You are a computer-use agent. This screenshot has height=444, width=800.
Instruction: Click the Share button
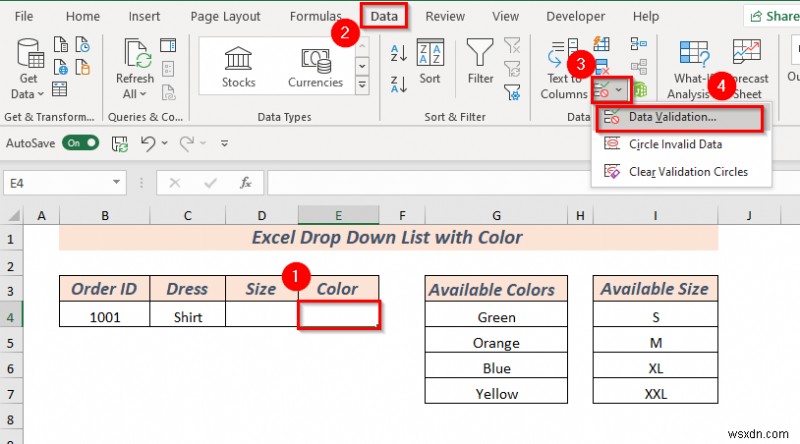click(771, 17)
